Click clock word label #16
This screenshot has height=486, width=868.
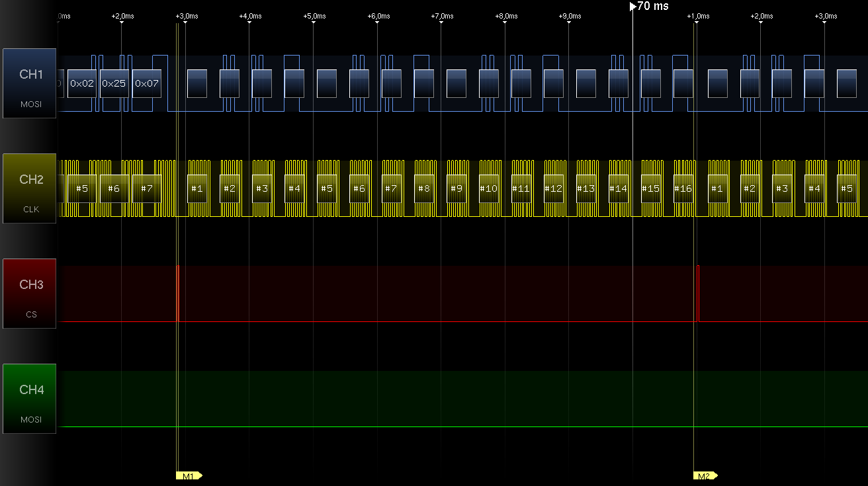coord(683,188)
